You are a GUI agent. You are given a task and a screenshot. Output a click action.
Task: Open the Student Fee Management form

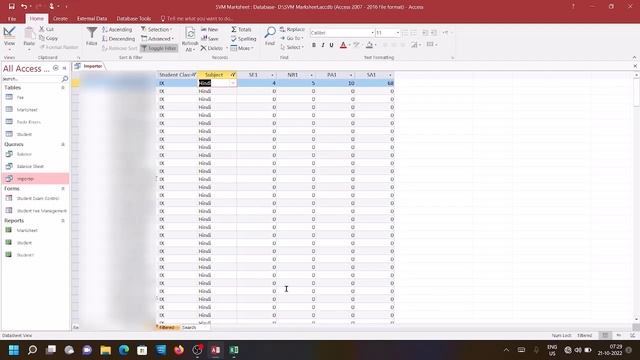(42, 211)
